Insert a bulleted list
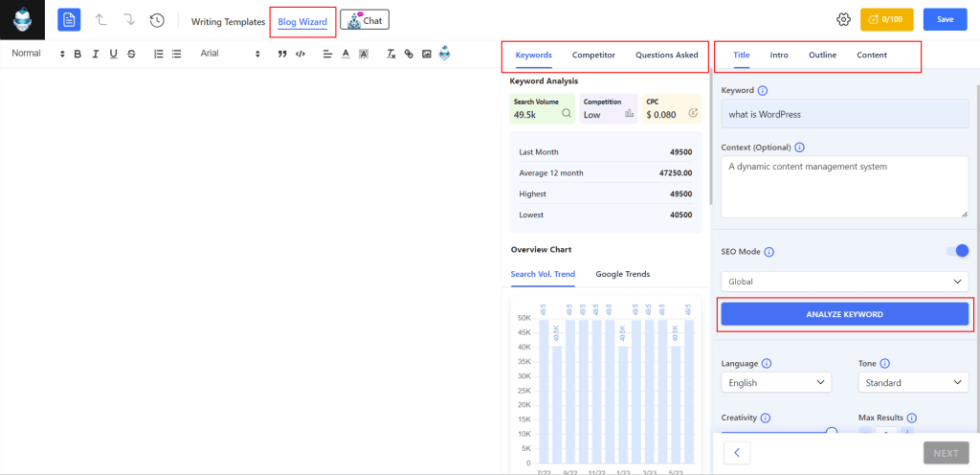 pos(177,55)
